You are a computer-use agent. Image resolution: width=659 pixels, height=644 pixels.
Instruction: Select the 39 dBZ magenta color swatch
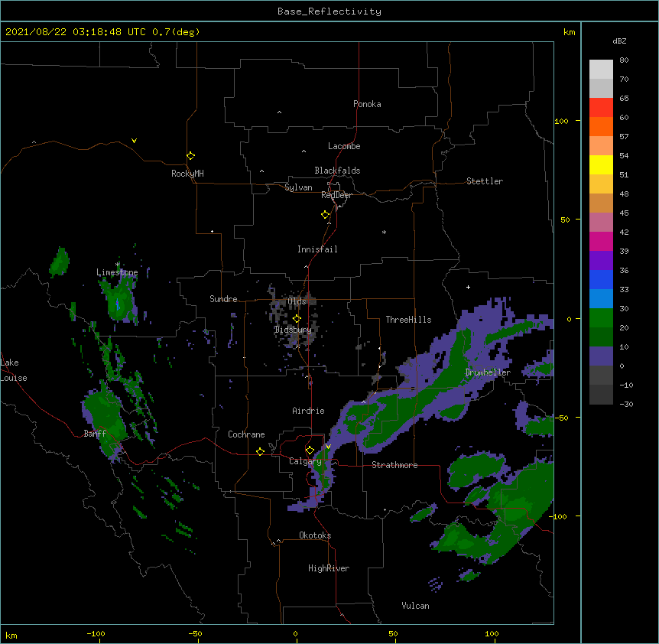pyautogui.click(x=601, y=241)
